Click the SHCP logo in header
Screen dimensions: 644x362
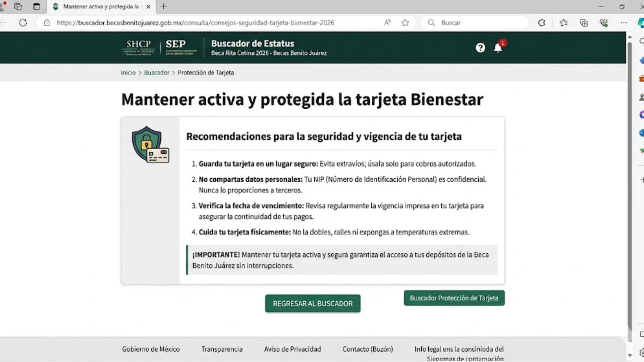[x=139, y=48]
